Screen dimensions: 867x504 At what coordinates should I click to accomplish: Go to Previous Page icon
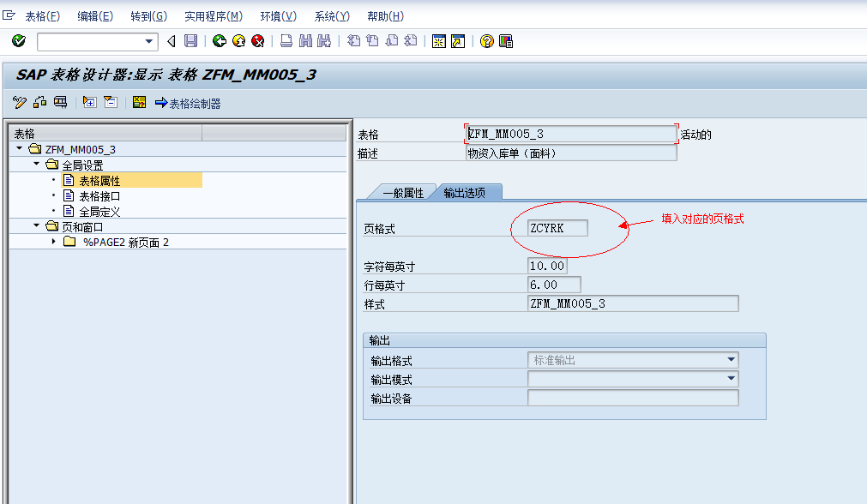click(373, 41)
